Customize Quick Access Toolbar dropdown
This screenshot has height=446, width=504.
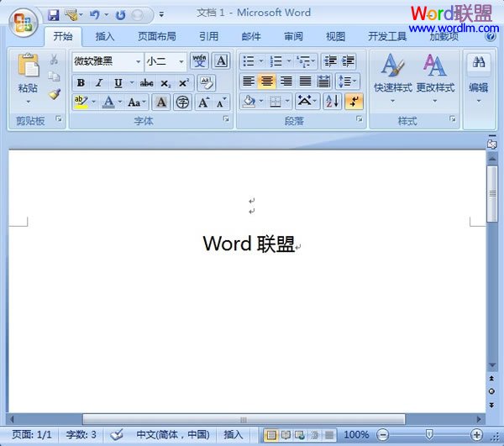pos(161,14)
